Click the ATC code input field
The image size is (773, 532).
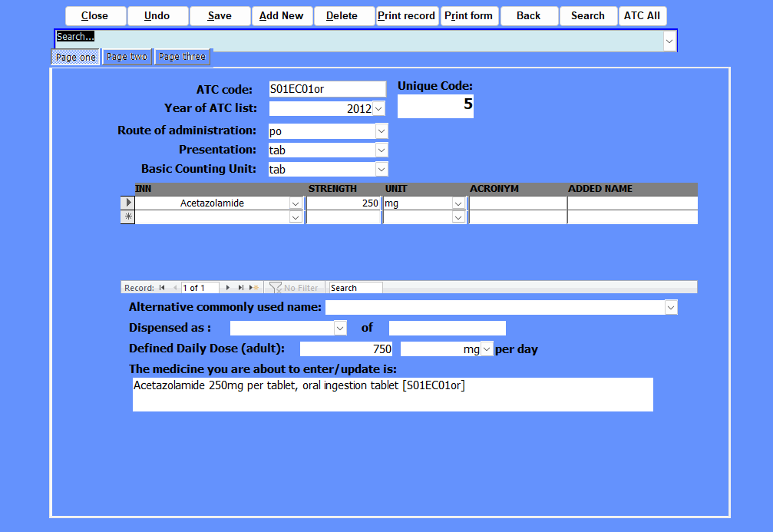pos(327,89)
